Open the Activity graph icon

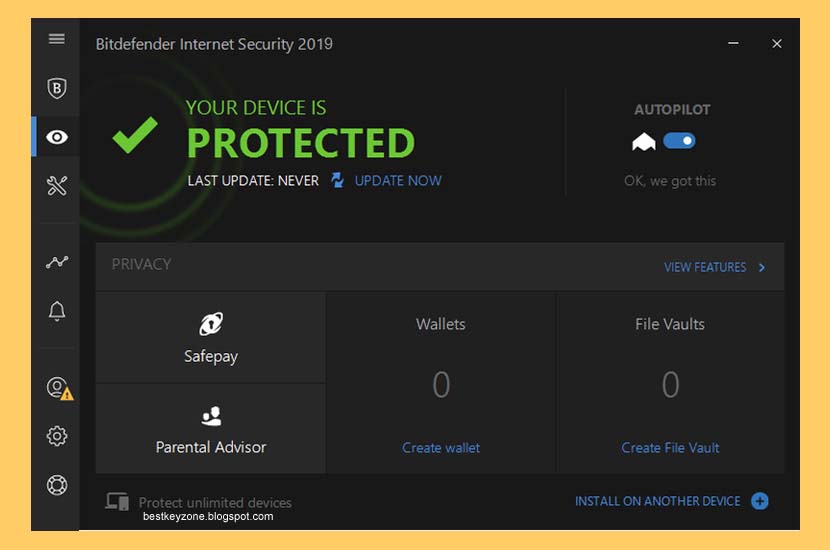pyautogui.click(x=57, y=262)
